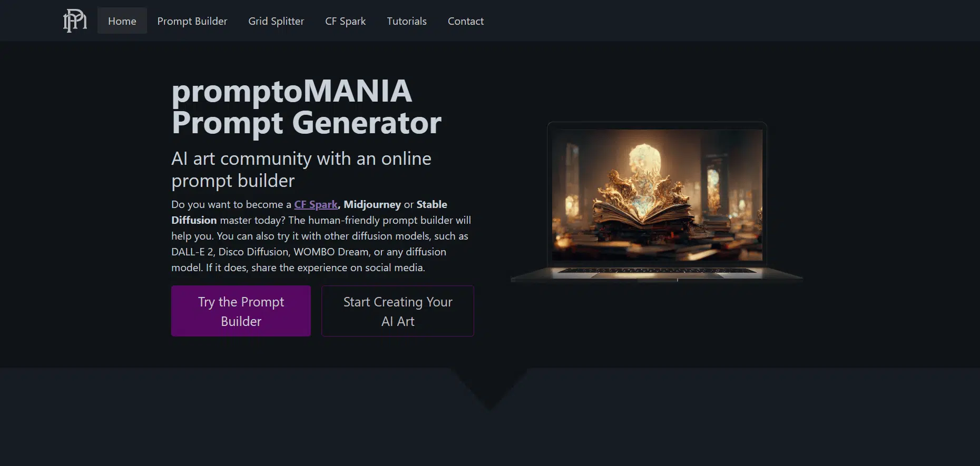Click the AI art community subtitle
Image resolution: width=980 pixels, height=466 pixels.
tap(301, 170)
